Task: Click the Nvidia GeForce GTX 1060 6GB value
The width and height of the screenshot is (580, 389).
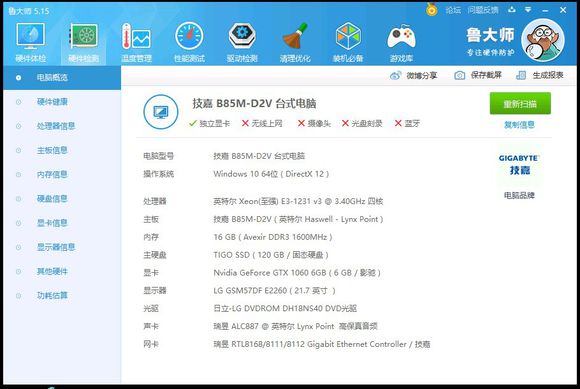Action: point(297,273)
